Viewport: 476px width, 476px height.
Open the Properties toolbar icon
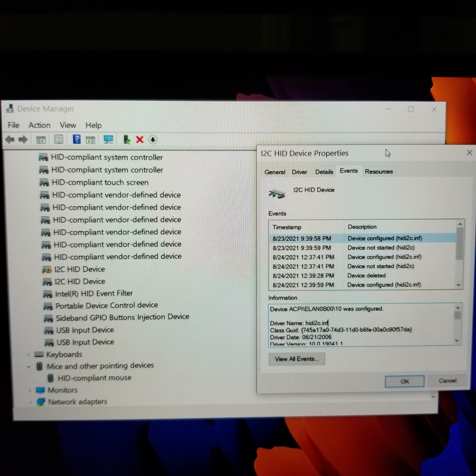[59, 140]
